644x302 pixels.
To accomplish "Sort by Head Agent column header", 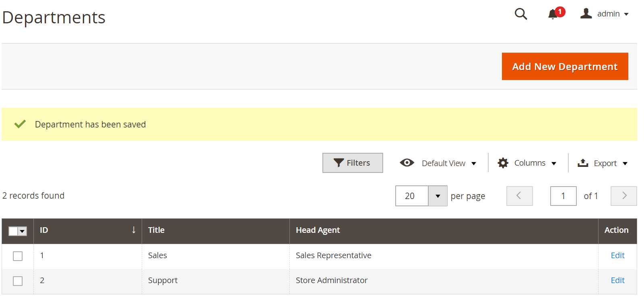I will pyautogui.click(x=318, y=230).
